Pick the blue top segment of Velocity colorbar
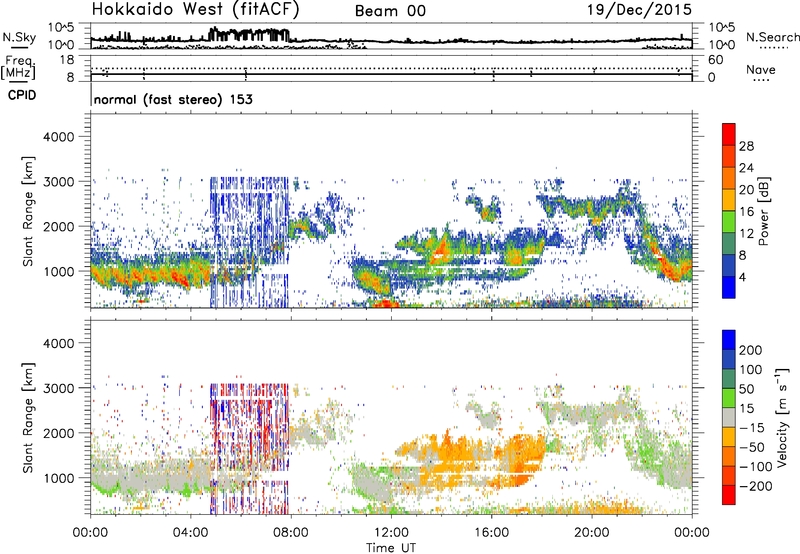The height and width of the screenshot is (554, 800). [x=729, y=340]
